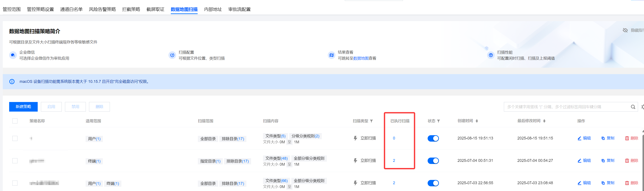The height and width of the screenshot is (191, 644).
Task: Tick the select-all checkbox in table header
Action: click(x=15, y=121)
